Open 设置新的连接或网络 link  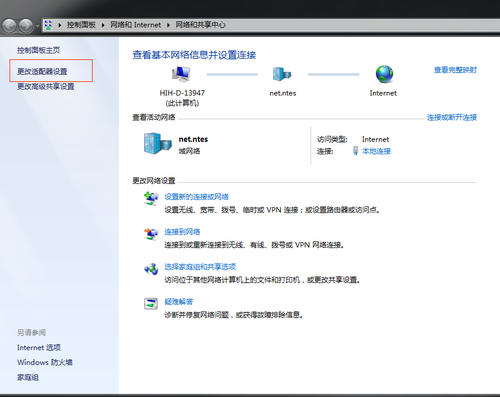[197, 197]
